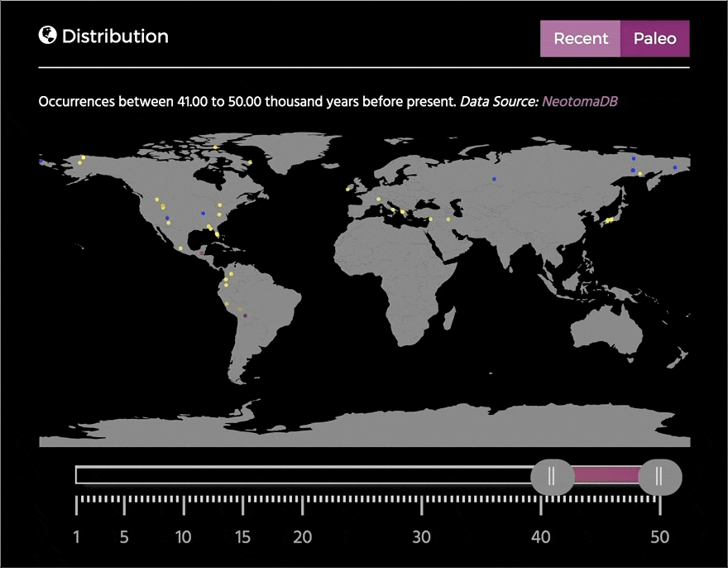Click the left slider handle near 40
This screenshot has width=728, height=568.
click(551, 475)
